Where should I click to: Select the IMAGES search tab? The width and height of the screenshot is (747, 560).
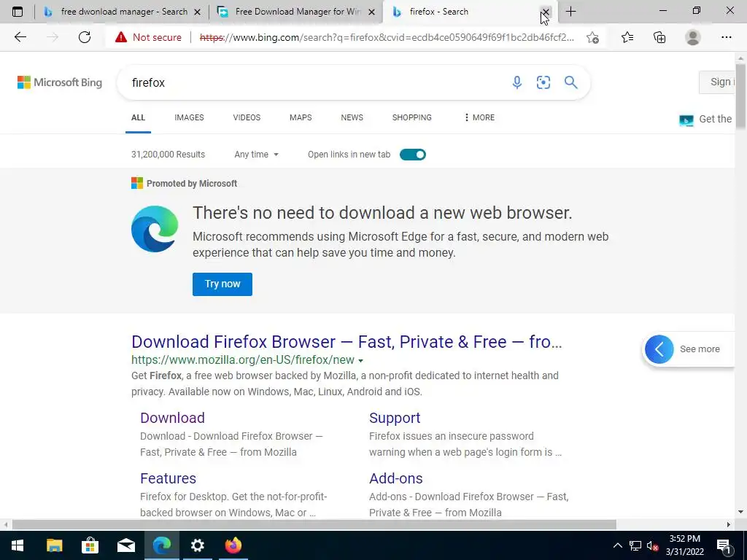click(189, 117)
